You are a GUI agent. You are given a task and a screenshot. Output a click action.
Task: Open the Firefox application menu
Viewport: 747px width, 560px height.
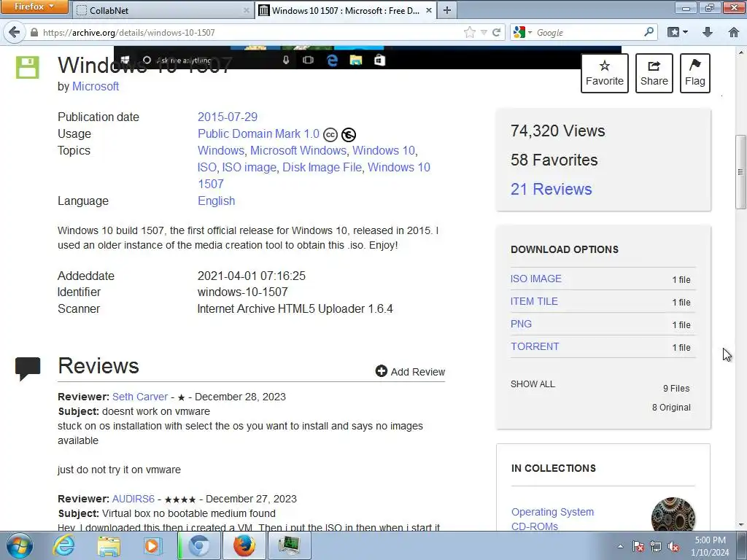click(34, 7)
